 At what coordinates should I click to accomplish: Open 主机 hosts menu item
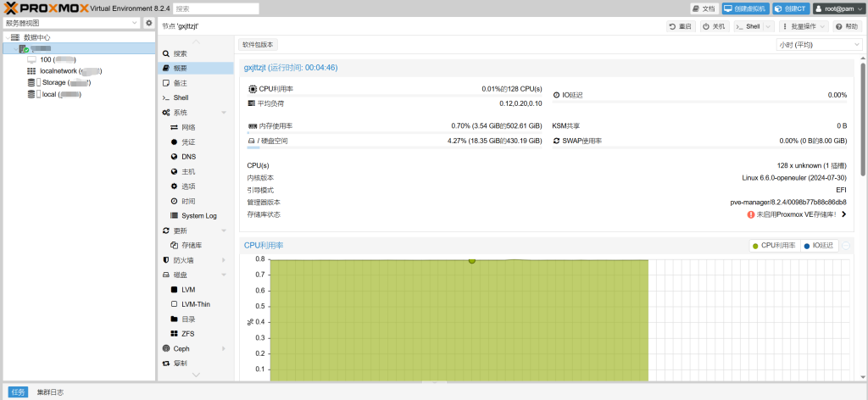[196, 171]
